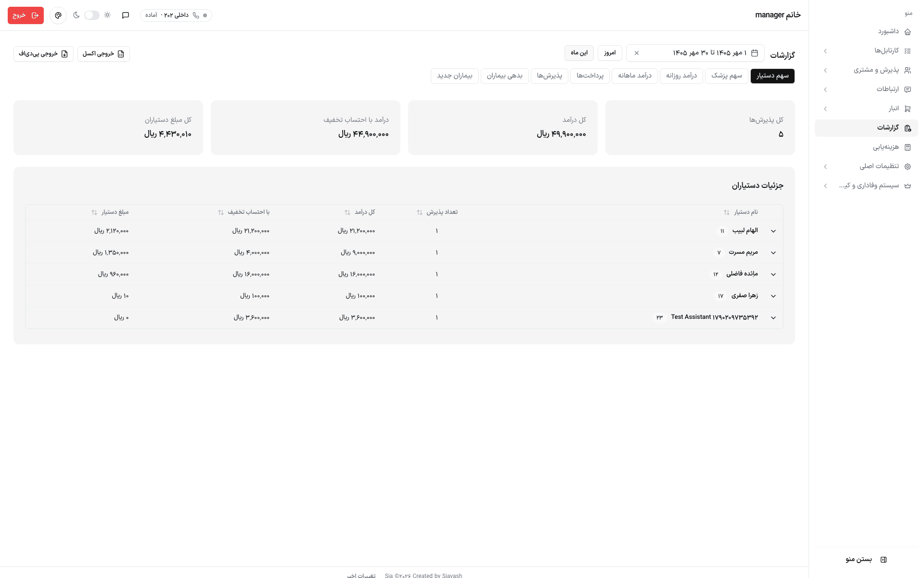Image resolution: width=924 pixels, height=578 pixels.
Task: Sort by مبلغ دستیار column
Action: coord(110,212)
